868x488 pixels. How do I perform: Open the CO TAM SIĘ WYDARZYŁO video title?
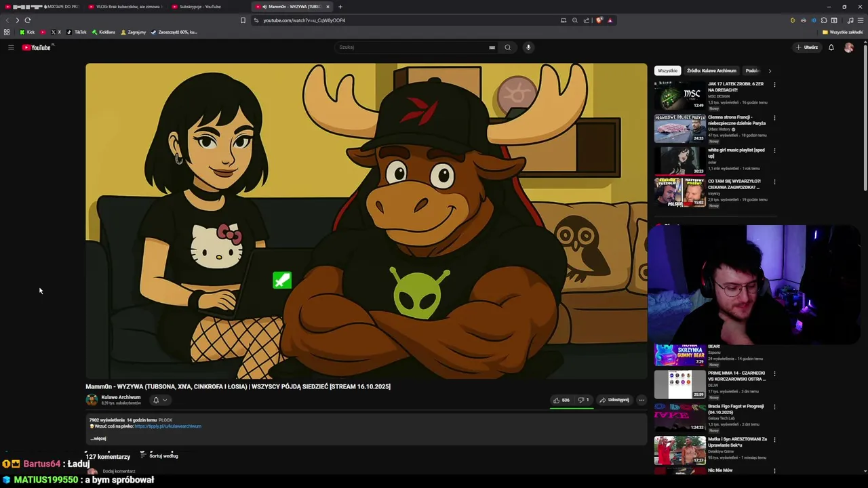(x=734, y=184)
